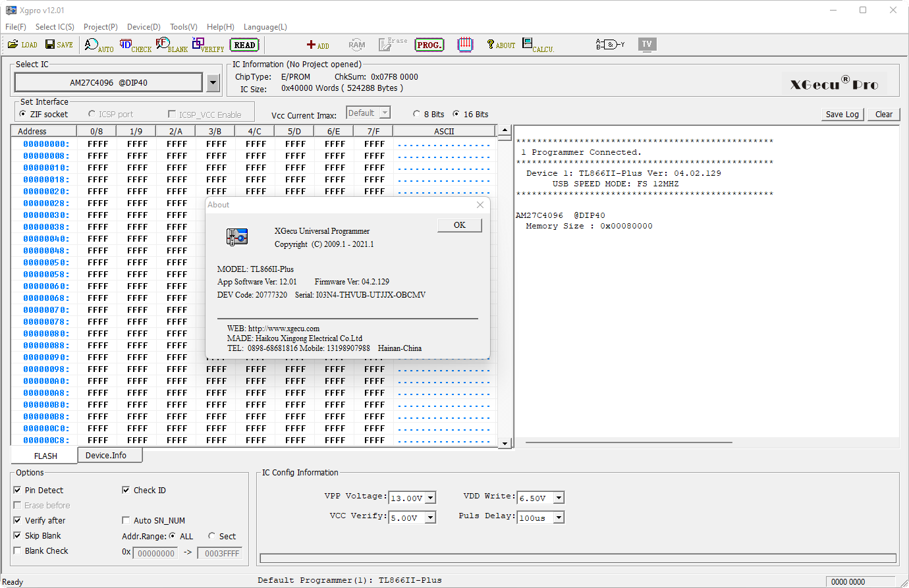This screenshot has width=909, height=588.
Task: Open the VCC Verify dropdown
Action: coord(430,518)
